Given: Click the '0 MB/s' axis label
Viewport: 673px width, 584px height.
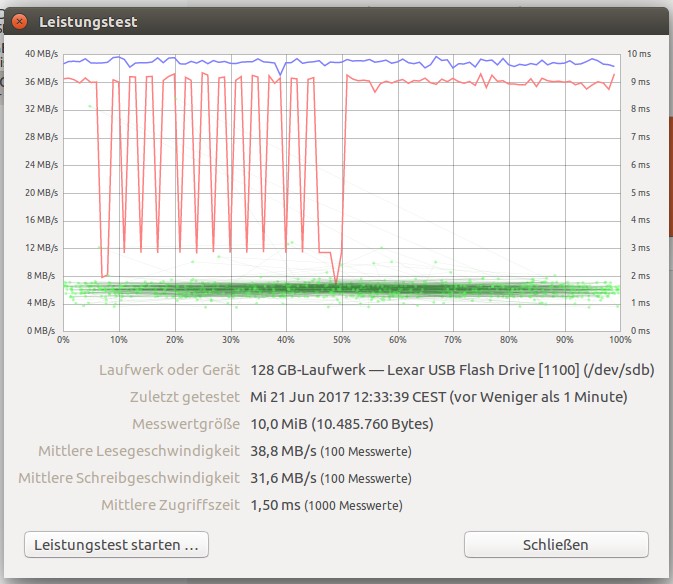Looking at the screenshot, I should coord(41,330).
